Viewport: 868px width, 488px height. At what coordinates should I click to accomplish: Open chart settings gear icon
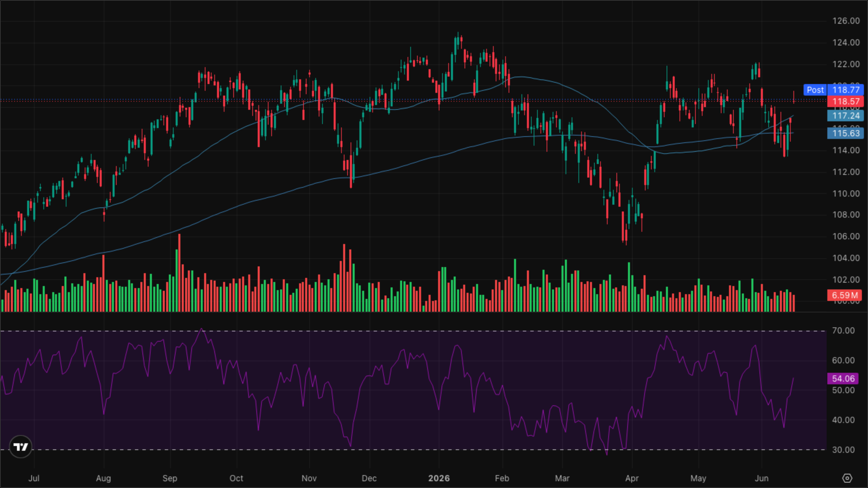click(847, 478)
